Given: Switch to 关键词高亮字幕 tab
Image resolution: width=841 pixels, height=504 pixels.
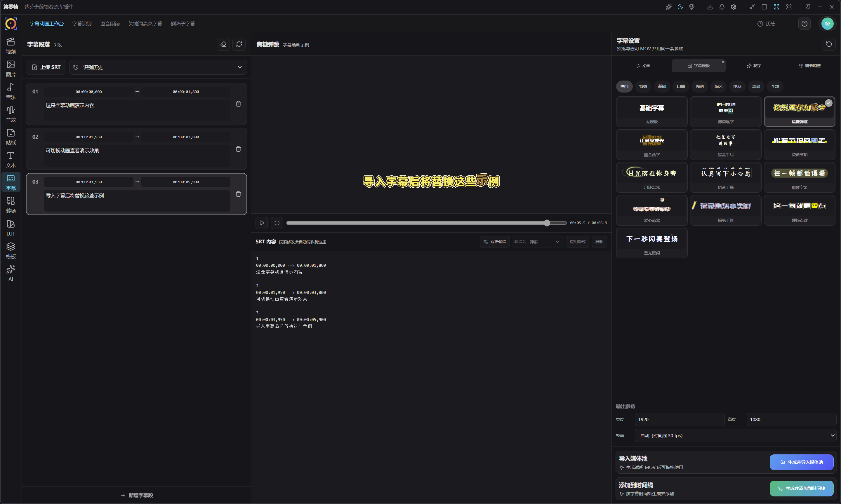Looking at the screenshot, I should 145,23.
